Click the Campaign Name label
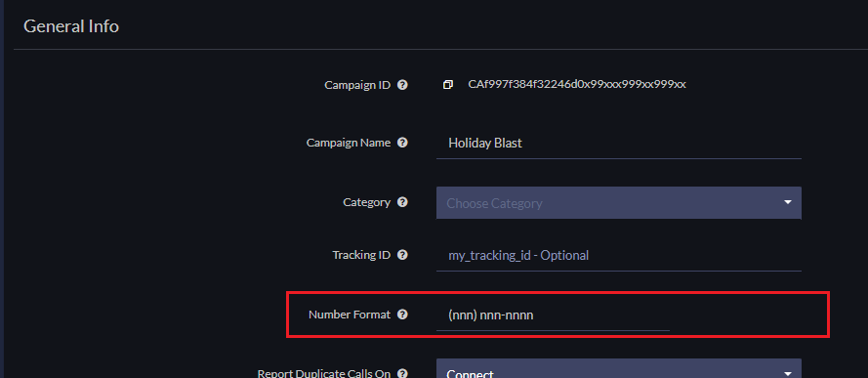The width and height of the screenshot is (868, 378). (x=349, y=143)
